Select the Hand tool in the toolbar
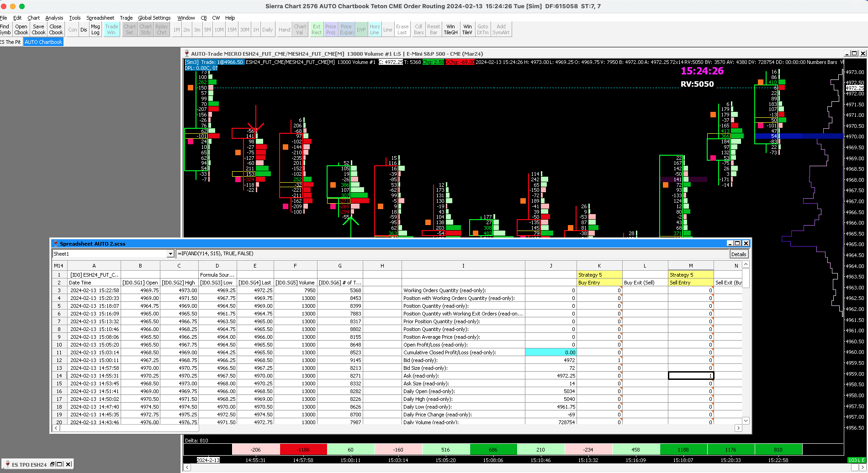Viewport: 868px width, 473px height. click(x=284, y=30)
